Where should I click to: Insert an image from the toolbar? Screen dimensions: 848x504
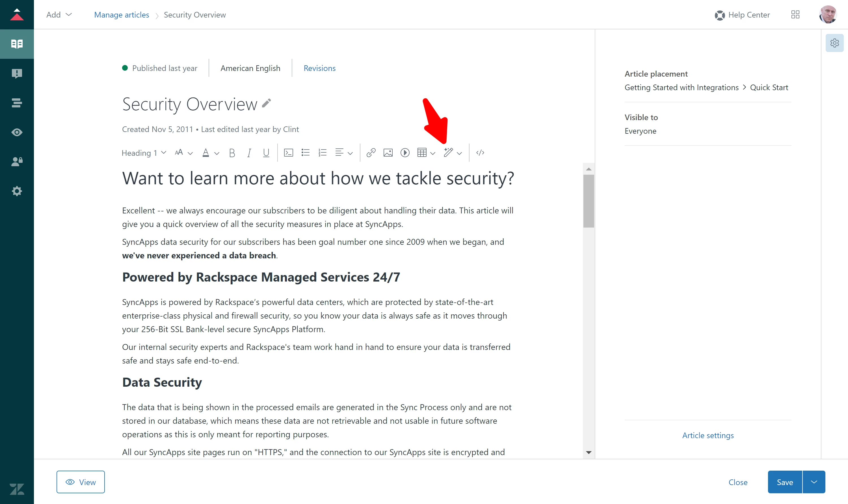coord(388,153)
